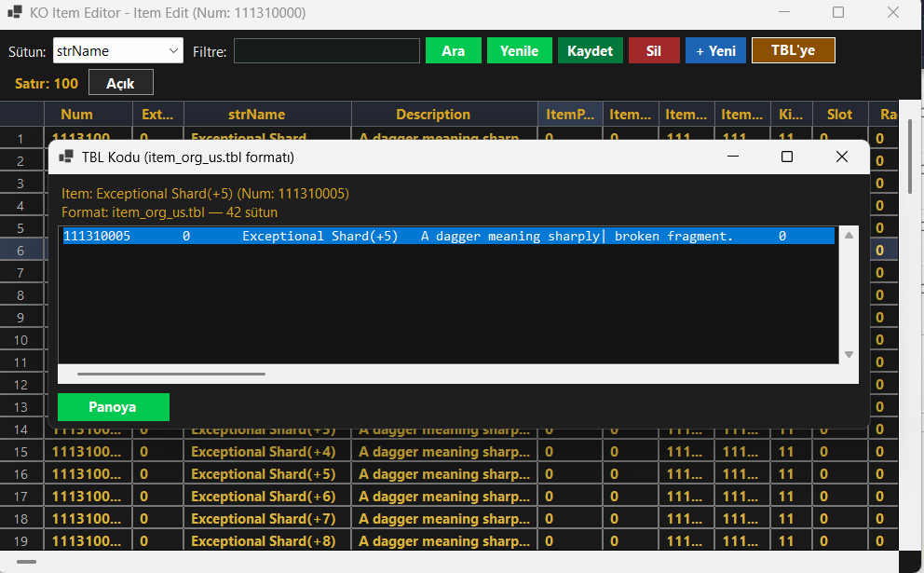
Task: Click the Filtre input field
Action: click(x=326, y=50)
